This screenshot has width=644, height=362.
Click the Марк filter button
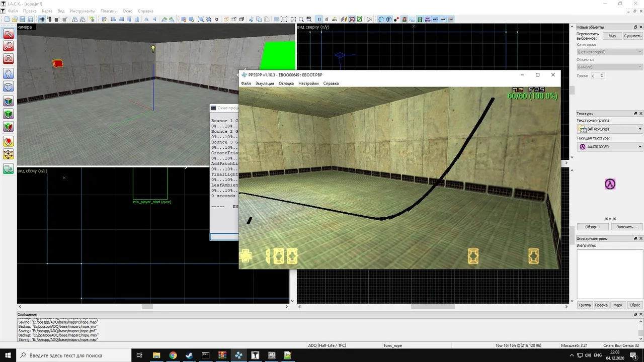point(618,305)
